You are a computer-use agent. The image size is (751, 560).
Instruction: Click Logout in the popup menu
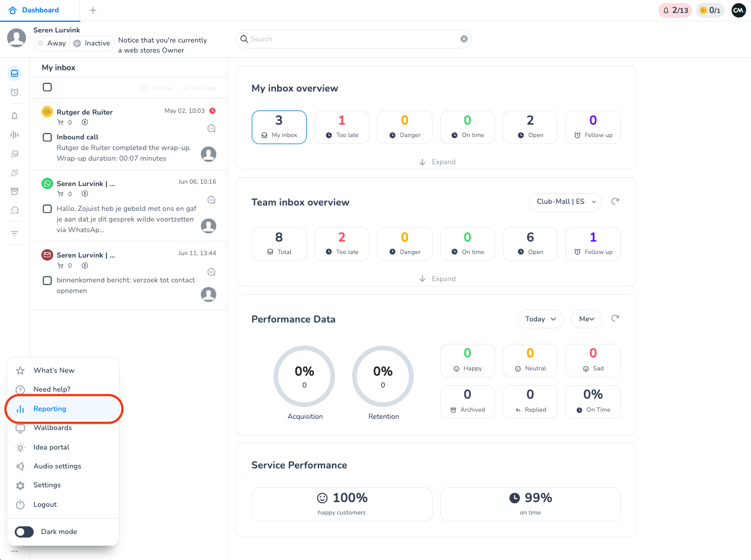pos(45,504)
